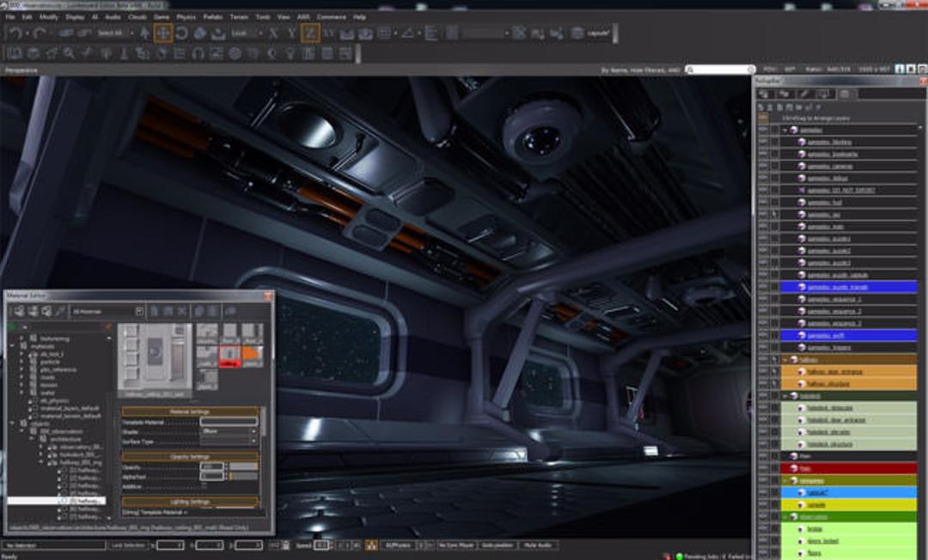Screen dimensions: 928x560
Task: Click the Template Material input field
Action: point(229,422)
